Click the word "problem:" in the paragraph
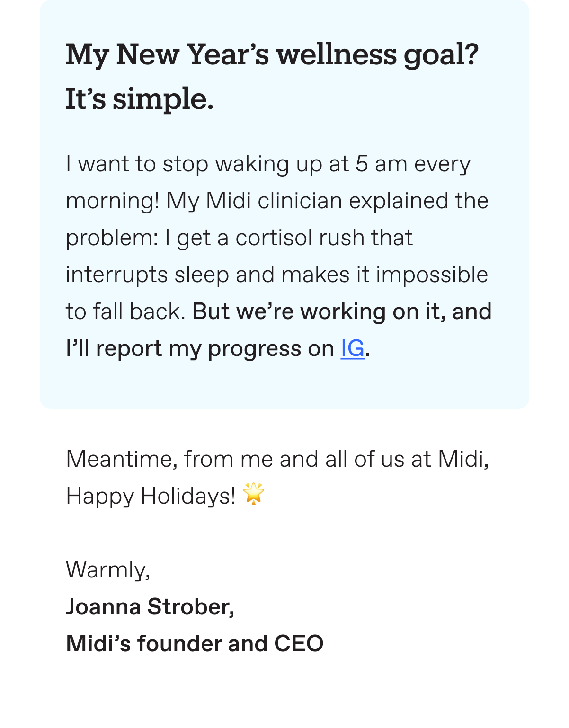Viewport: 569px width, 728px height. 112,238
